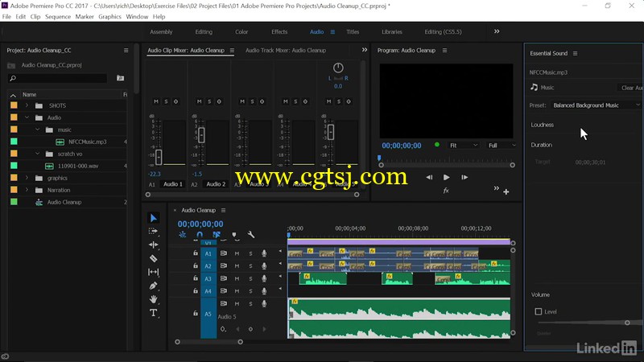Switch to Color workspace
644x362 pixels.
pyautogui.click(x=242, y=32)
